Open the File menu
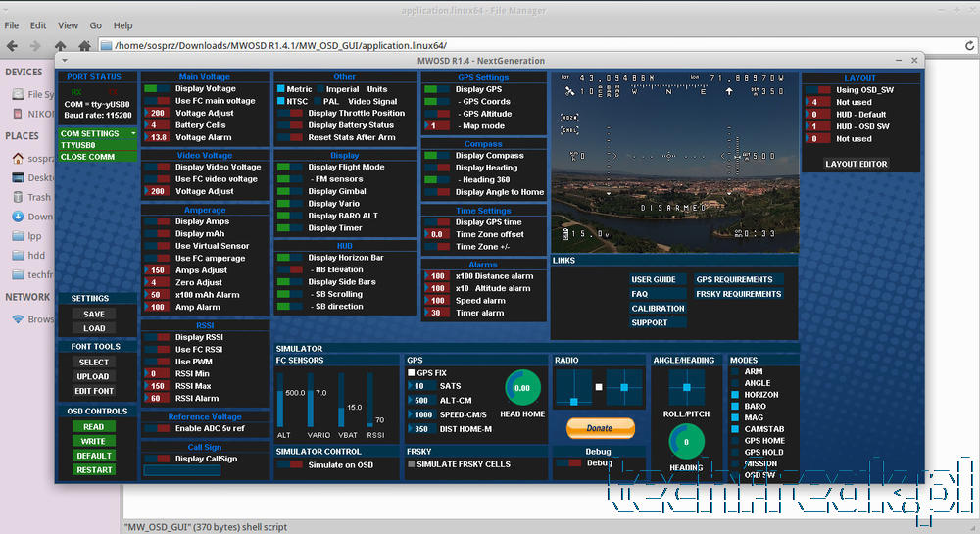The image size is (980, 534). click(x=11, y=25)
